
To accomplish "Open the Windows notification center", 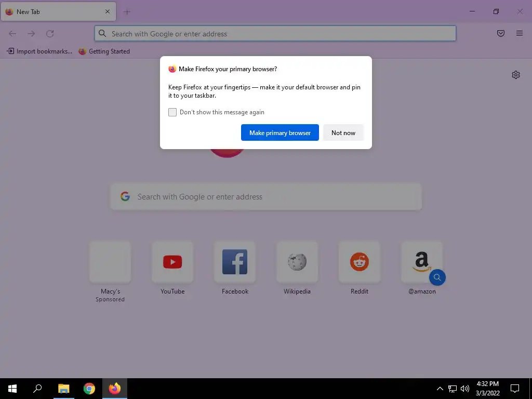I will tap(515, 389).
